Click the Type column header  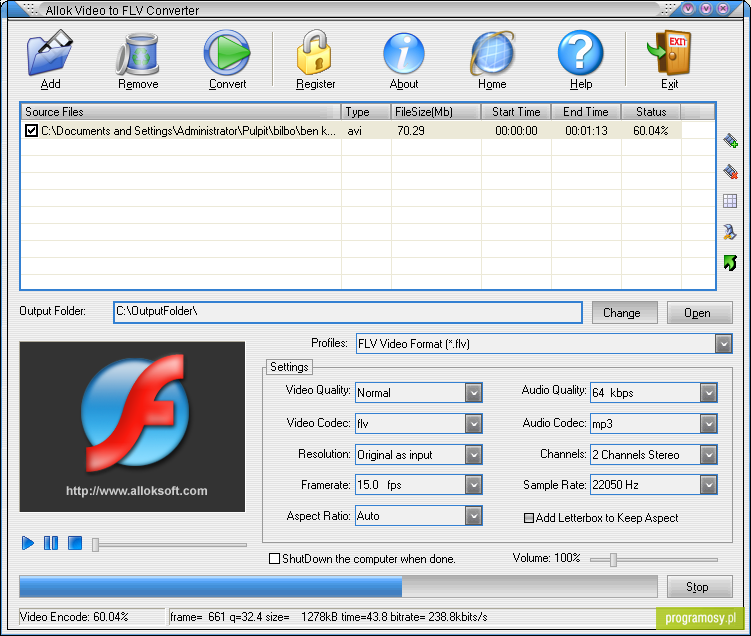(366, 112)
